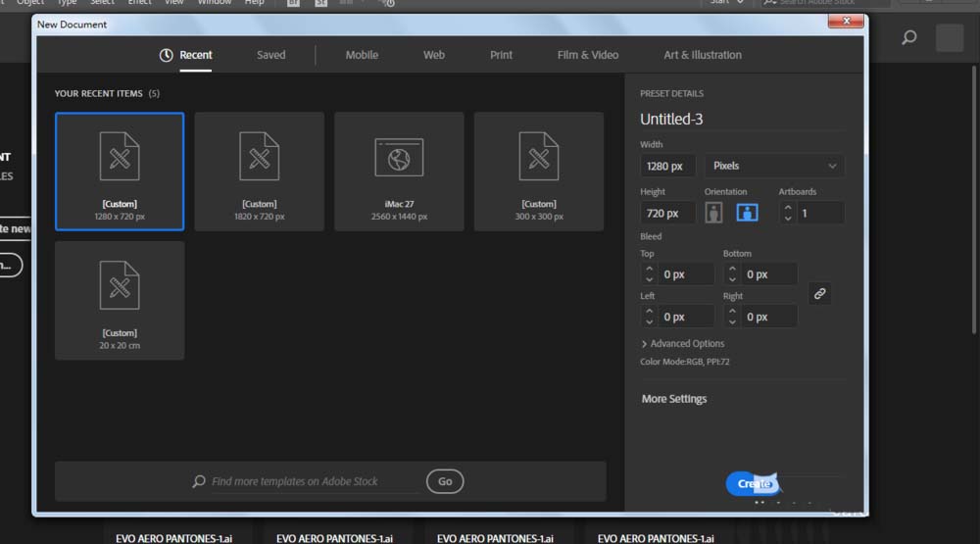This screenshot has height=544, width=980.
Task: Open the Help menu in Illustrator
Action: pos(254,3)
